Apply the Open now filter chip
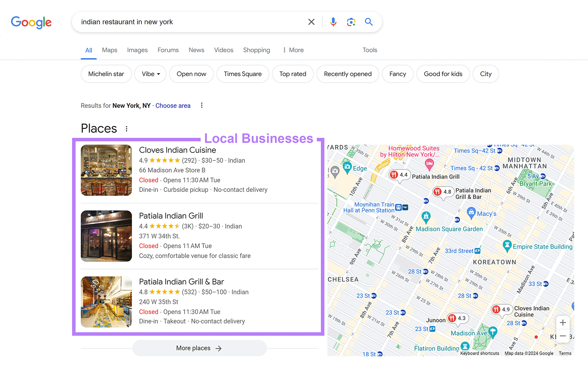The width and height of the screenshot is (588, 369). point(191,74)
